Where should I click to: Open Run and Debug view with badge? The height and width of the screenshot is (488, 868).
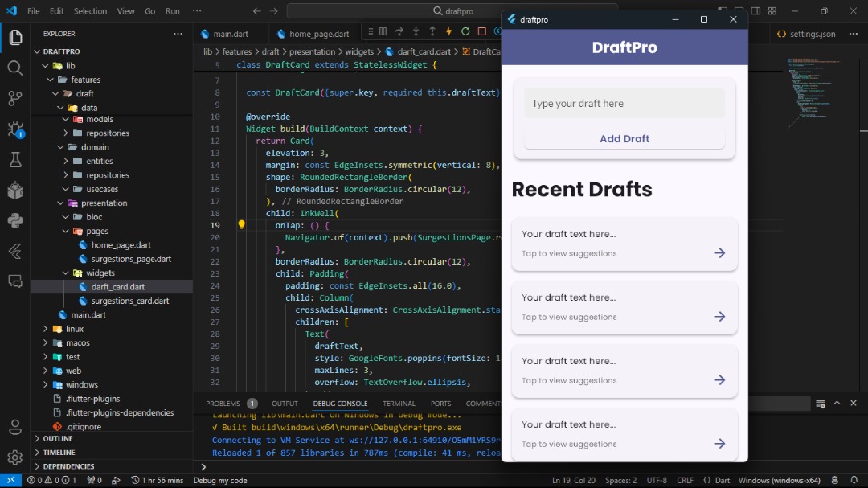pyautogui.click(x=15, y=129)
